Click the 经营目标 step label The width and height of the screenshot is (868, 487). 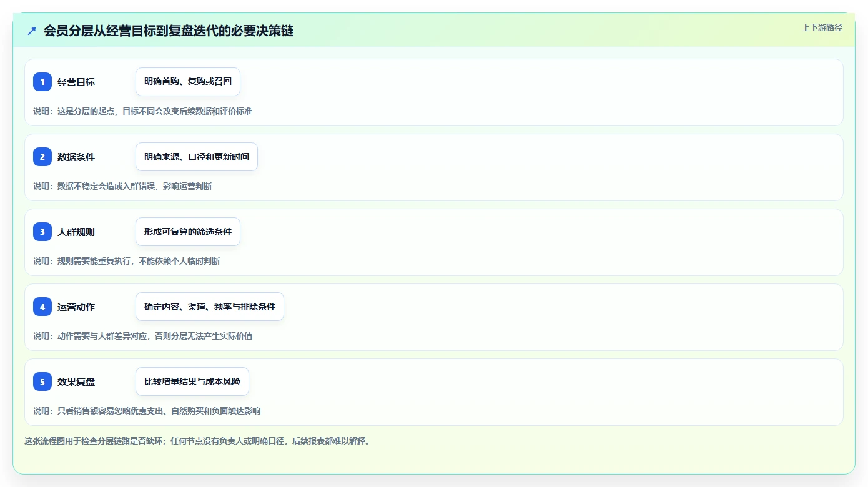[x=76, y=82]
